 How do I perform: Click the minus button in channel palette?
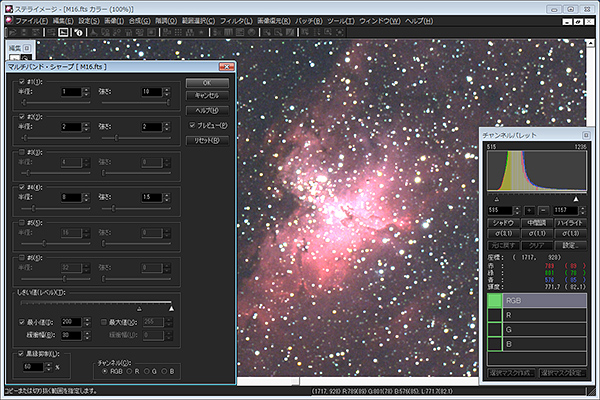click(543, 210)
